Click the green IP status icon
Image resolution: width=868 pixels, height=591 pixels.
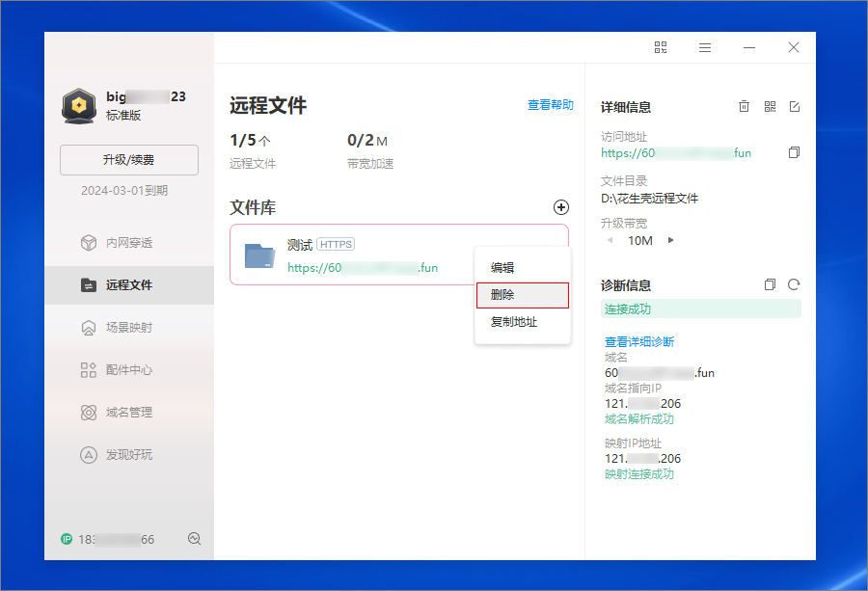coord(67,539)
